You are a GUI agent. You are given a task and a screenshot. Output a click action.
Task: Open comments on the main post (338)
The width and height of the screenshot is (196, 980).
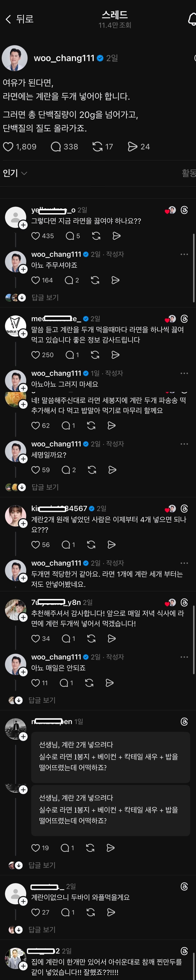(x=56, y=146)
